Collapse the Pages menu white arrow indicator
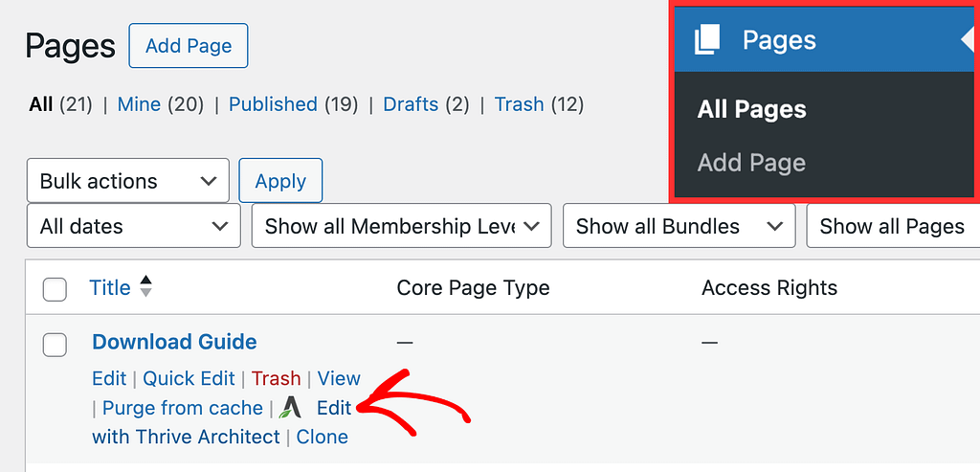The height and width of the screenshot is (472, 980). [x=969, y=39]
